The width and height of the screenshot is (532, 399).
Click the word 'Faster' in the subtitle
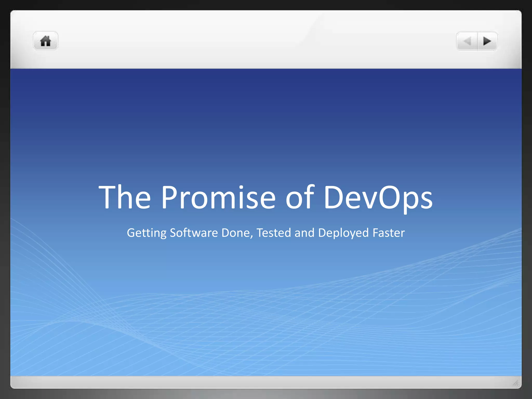[x=389, y=233]
